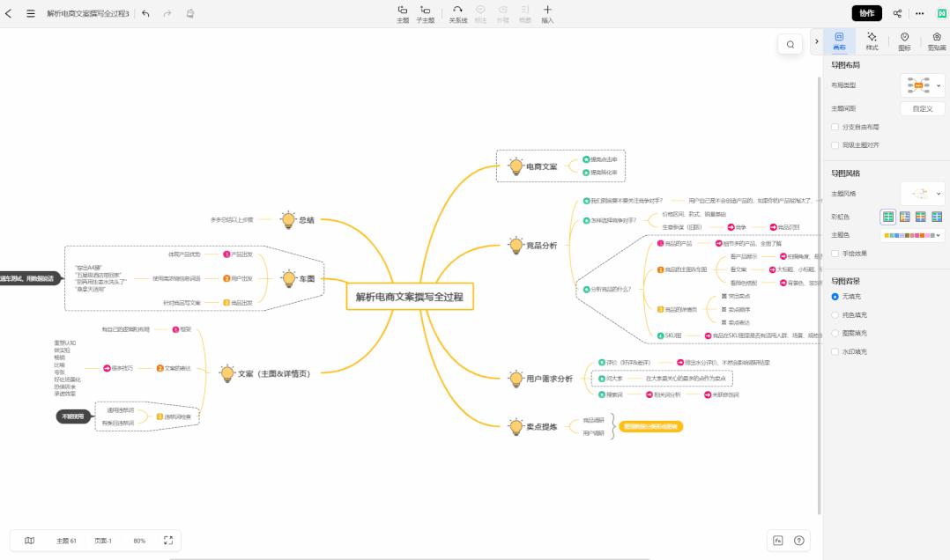
Task: Select the 主题 (topic) tool
Action: pos(402,14)
